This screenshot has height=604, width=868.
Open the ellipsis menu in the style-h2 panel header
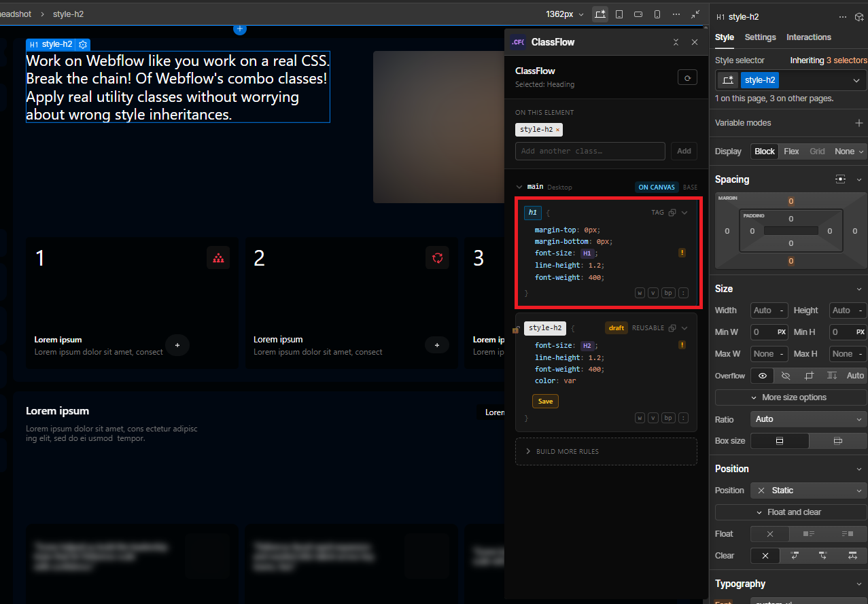coord(843,17)
